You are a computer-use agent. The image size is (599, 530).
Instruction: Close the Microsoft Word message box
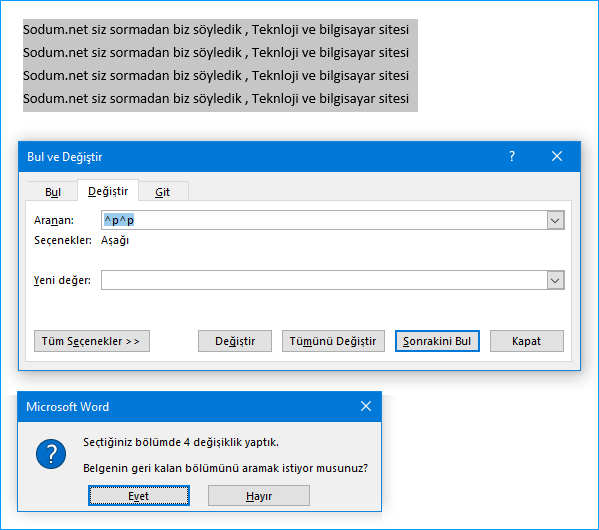(366, 406)
